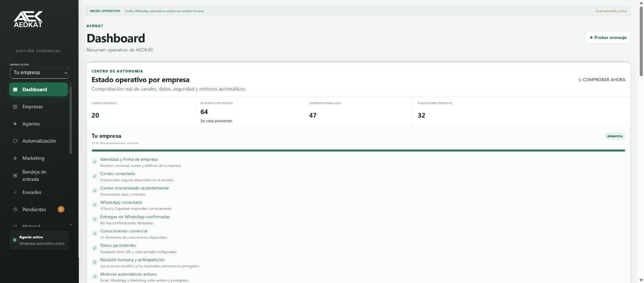
Task: Click the Marketing diamond icon
Action: point(15,158)
